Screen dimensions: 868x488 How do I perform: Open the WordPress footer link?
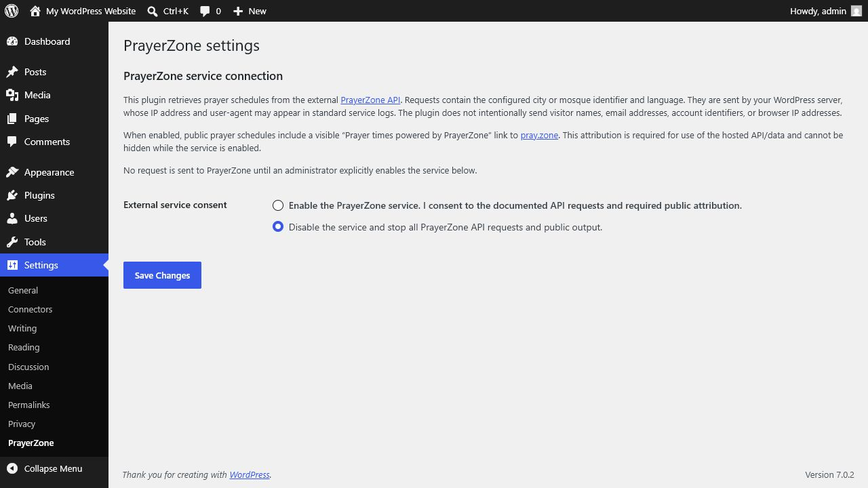pyautogui.click(x=250, y=474)
